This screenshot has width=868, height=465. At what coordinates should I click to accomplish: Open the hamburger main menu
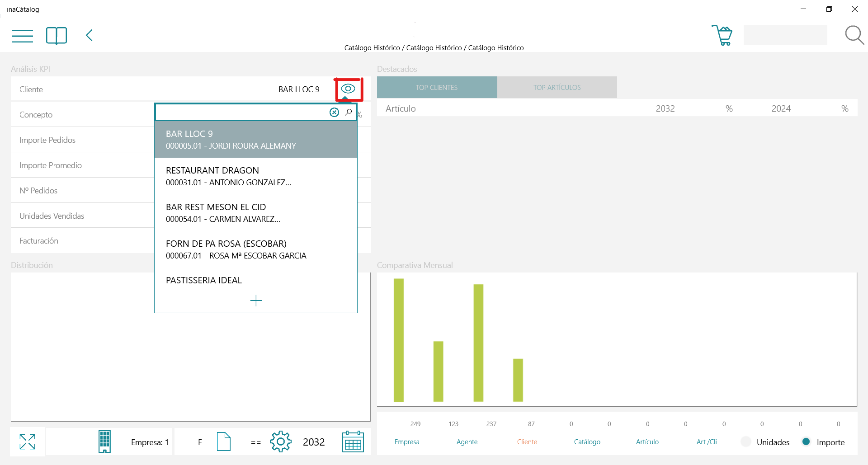[23, 36]
